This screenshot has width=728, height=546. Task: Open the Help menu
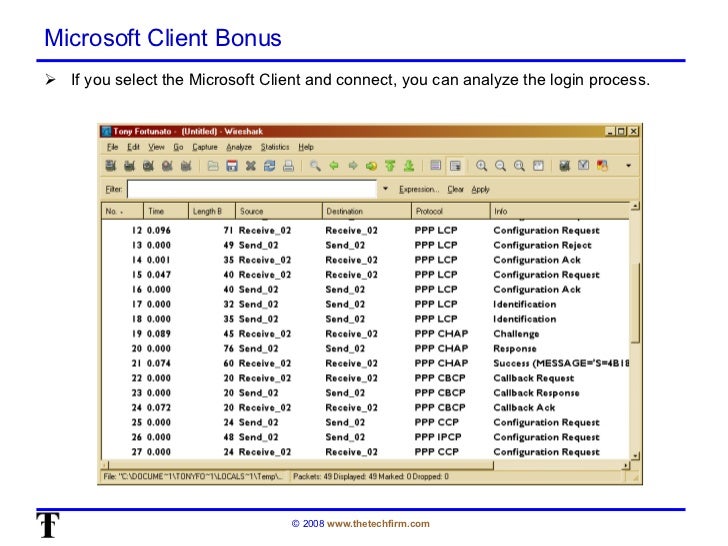tap(306, 147)
